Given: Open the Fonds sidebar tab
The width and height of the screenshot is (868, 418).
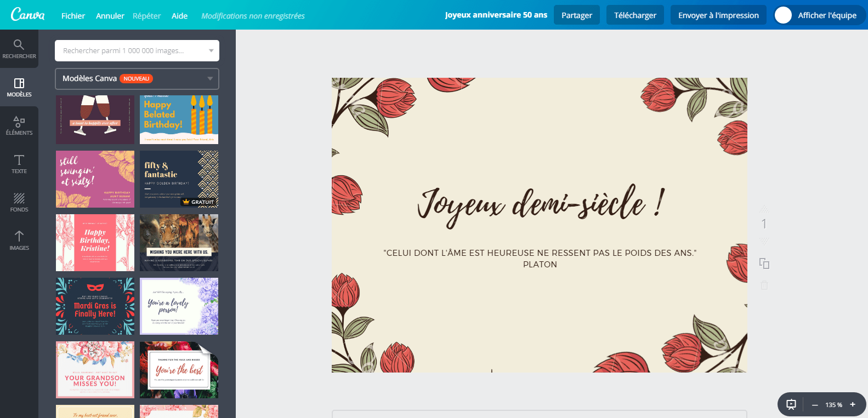Looking at the screenshot, I should (x=19, y=202).
